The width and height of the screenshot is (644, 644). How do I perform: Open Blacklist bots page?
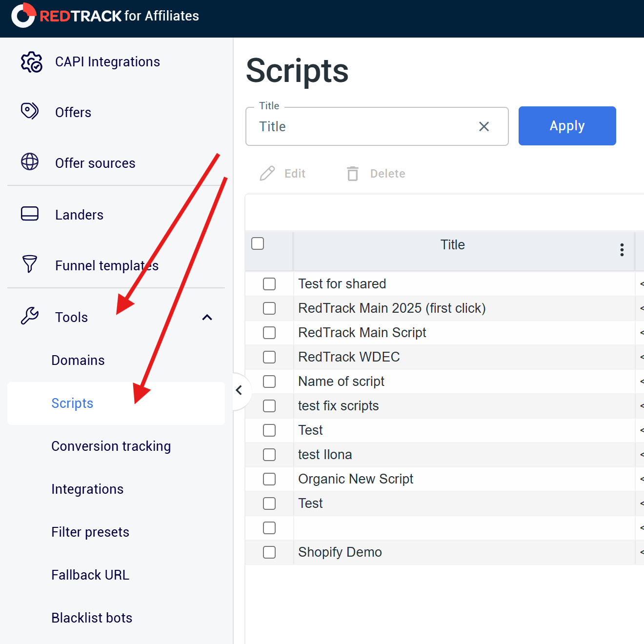[92, 618]
